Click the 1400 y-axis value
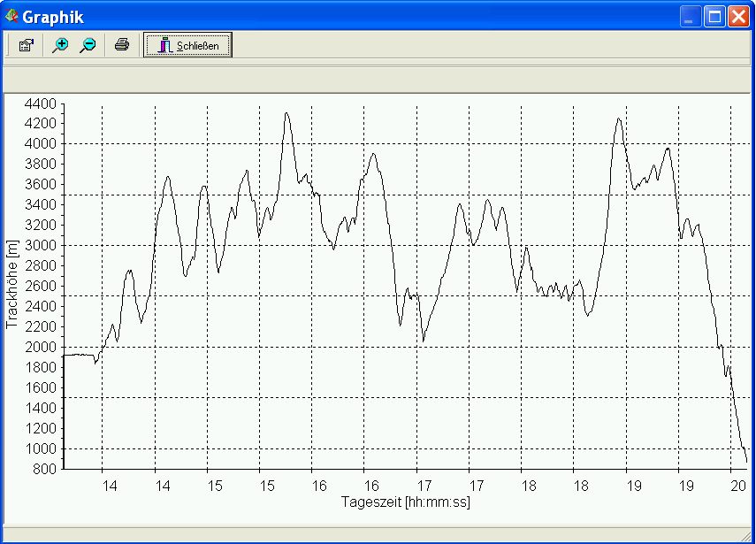 [x=40, y=408]
